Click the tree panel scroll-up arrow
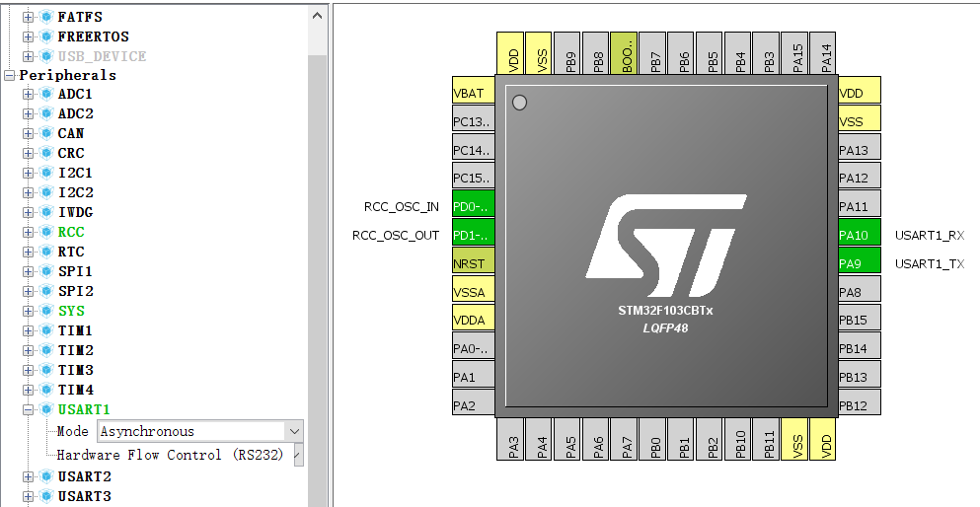Screen dimensions: 980x507 (x=318, y=16)
